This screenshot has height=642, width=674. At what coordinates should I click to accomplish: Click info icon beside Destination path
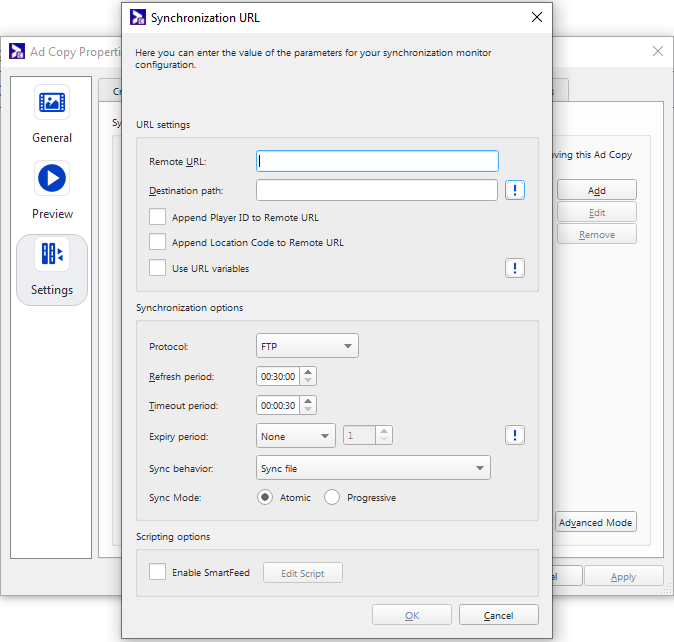click(515, 190)
